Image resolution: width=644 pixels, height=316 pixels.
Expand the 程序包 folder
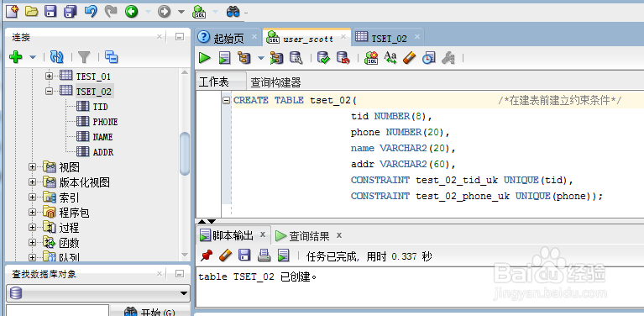[33, 213]
